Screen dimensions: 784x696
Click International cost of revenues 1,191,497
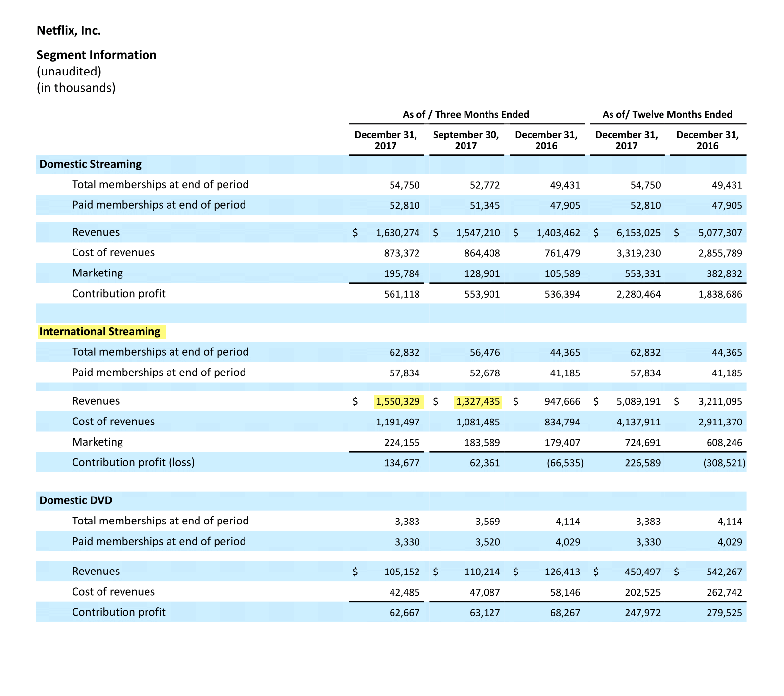click(398, 422)
